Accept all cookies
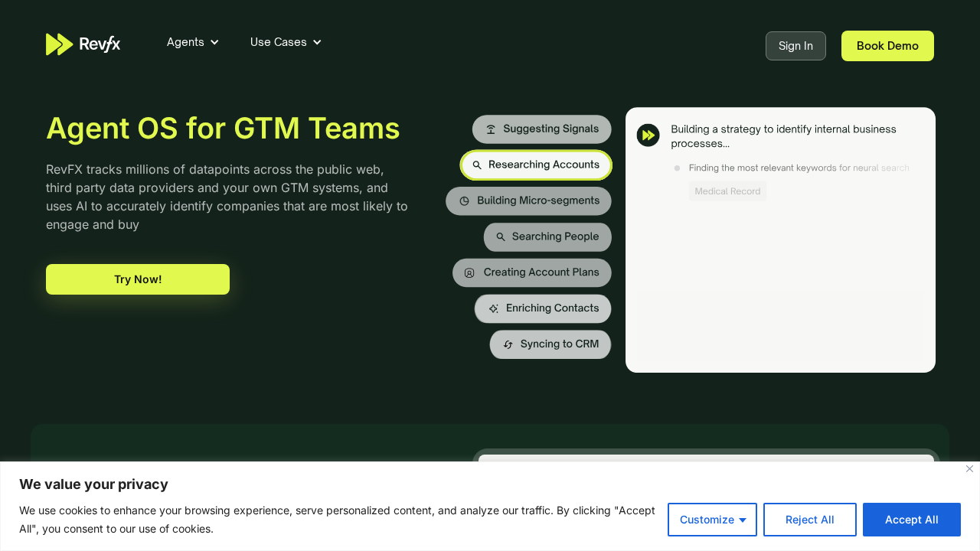This screenshot has height=551, width=980. tap(911, 520)
